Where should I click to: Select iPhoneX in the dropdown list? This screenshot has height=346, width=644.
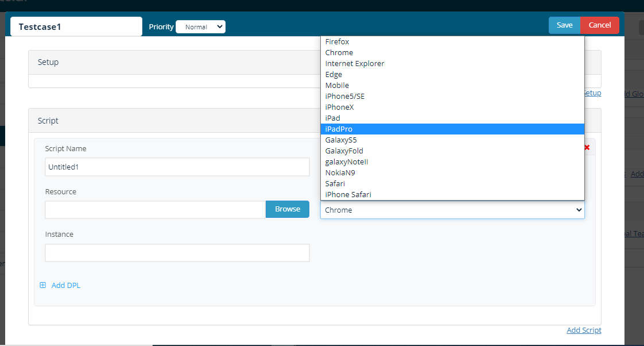(452, 107)
